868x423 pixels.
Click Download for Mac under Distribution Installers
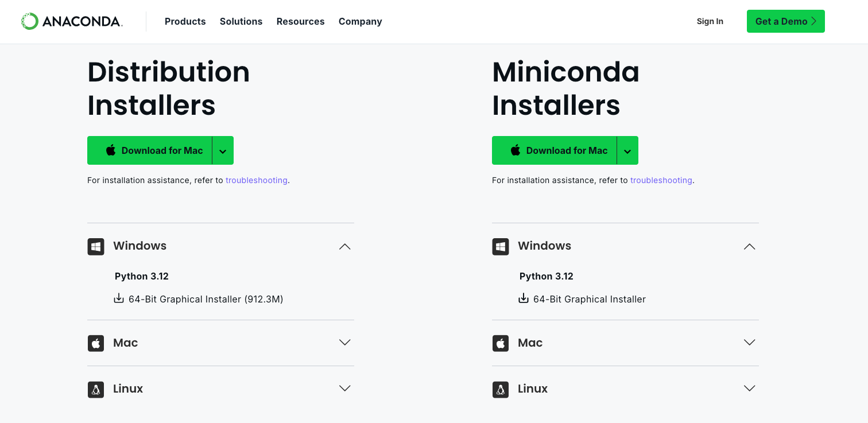point(150,150)
